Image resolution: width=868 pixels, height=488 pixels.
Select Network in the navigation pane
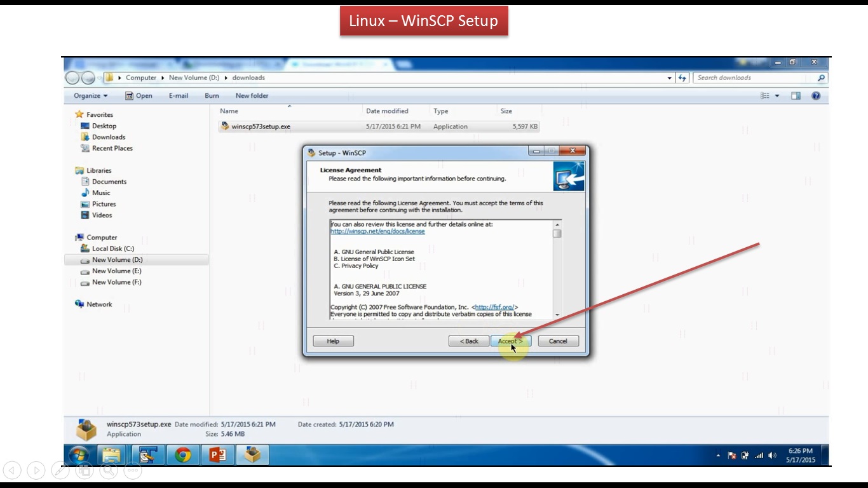(x=93, y=304)
